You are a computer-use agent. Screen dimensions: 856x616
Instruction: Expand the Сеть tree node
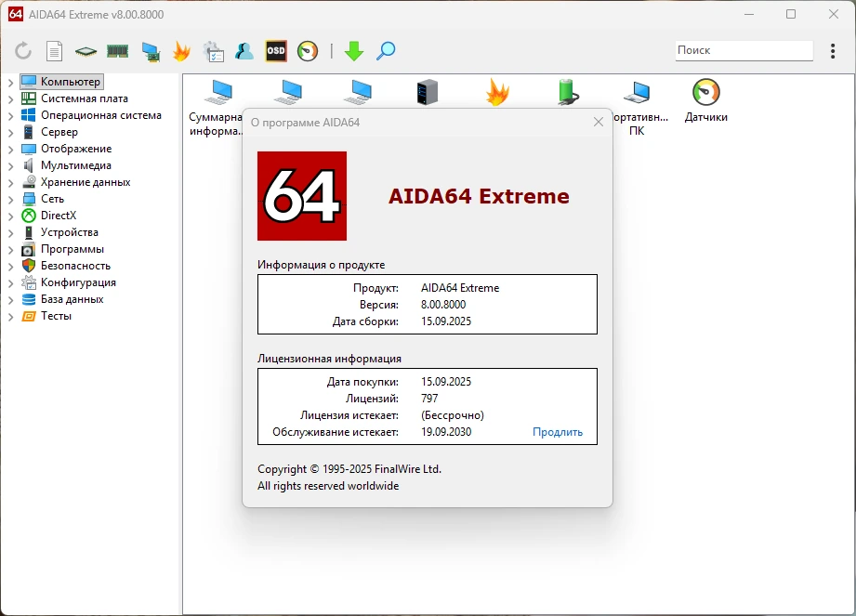pos(10,200)
